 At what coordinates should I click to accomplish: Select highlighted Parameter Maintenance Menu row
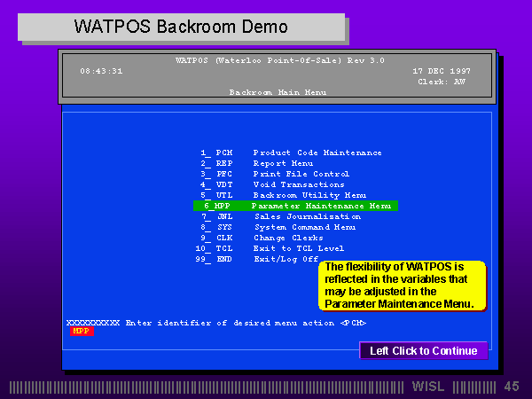click(x=295, y=206)
